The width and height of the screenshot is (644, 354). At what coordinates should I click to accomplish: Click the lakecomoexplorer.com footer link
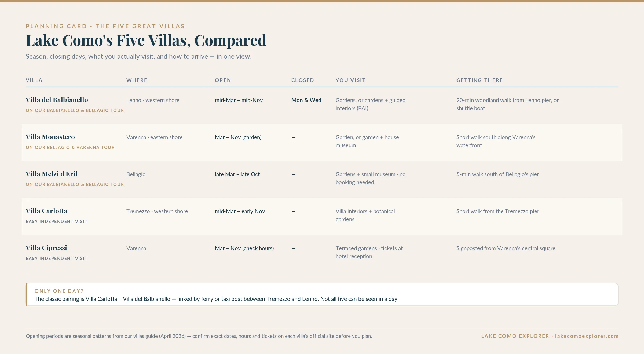point(587,336)
